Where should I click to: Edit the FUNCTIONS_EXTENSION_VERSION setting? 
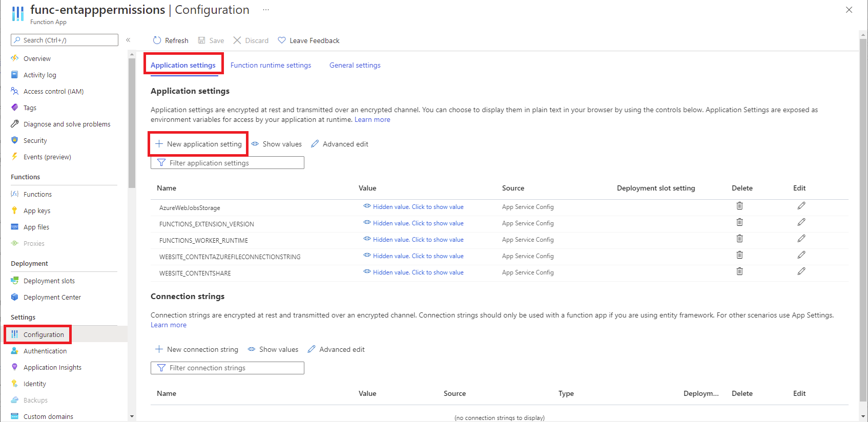click(x=801, y=222)
